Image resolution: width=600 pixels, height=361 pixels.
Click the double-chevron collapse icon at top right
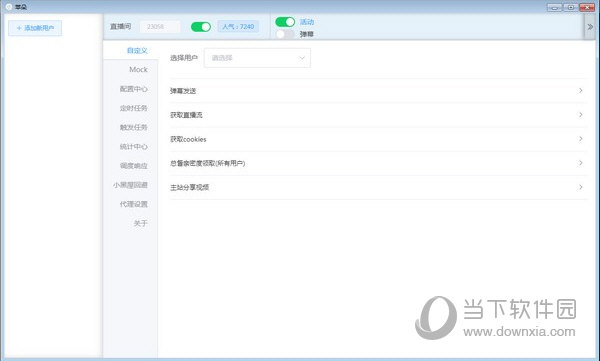pyautogui.click(x=590, y=27)
